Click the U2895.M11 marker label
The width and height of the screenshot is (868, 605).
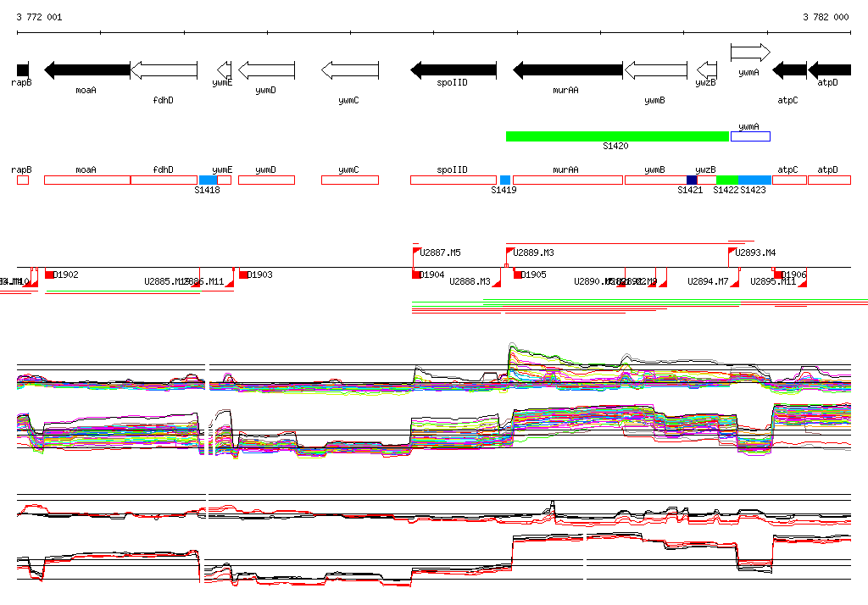tap(773, 281)
